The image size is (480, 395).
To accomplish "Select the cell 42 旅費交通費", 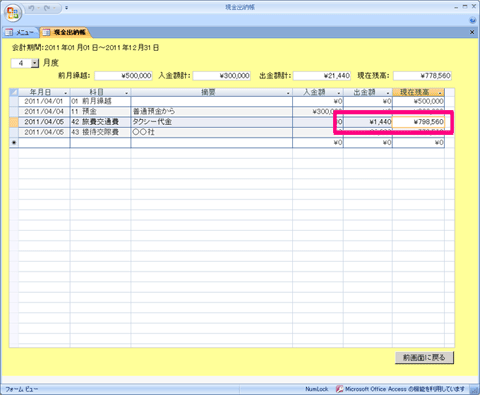I will pos(100,122).
